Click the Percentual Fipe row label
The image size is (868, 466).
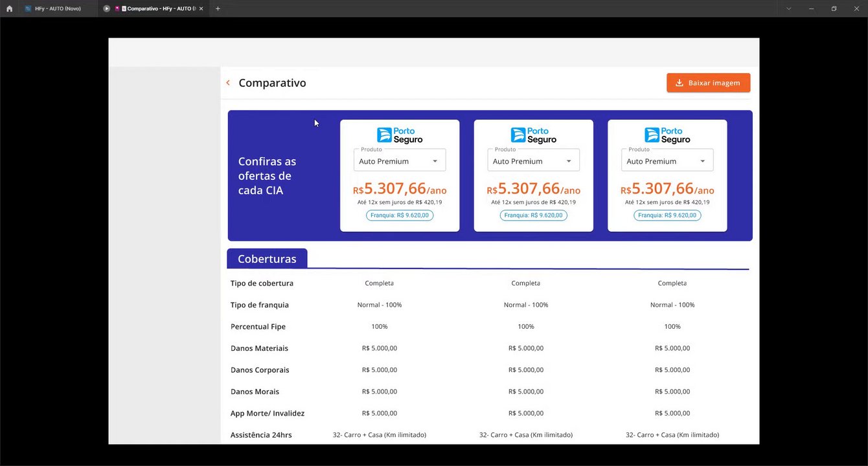[x=258, y=327]
